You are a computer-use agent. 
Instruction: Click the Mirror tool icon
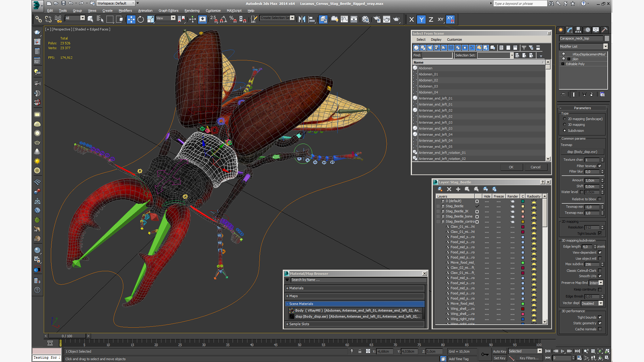click(302, 19)
